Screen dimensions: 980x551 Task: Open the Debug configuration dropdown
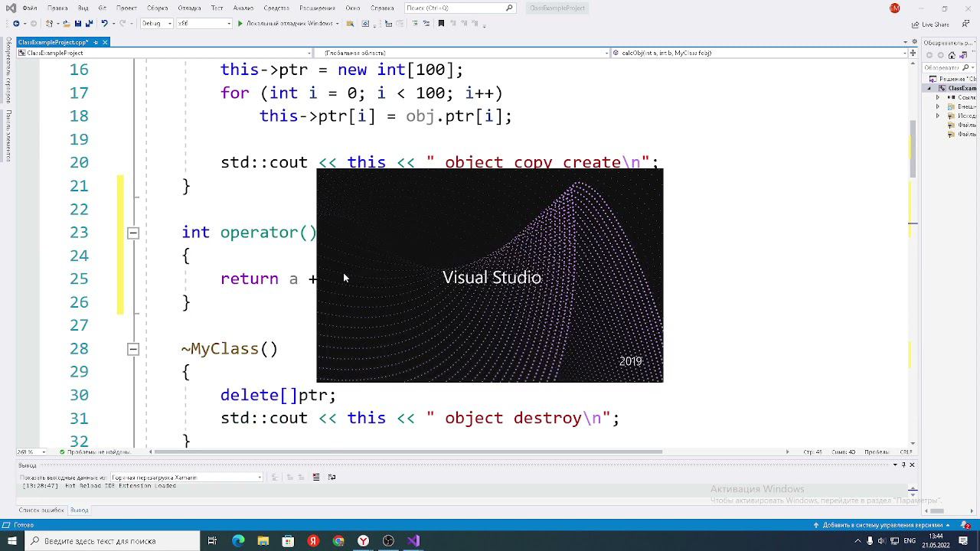156,24
